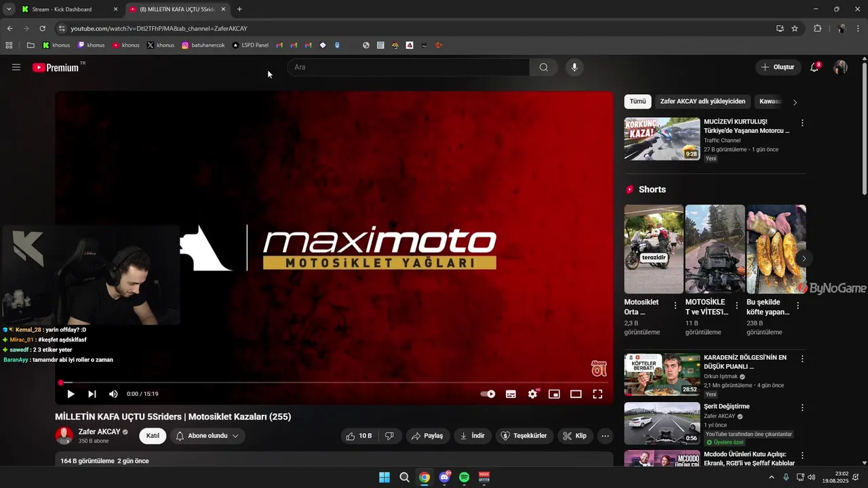Open Windows Start menu
Viewport: 868px width, 488px height.
tap(384, 477)
